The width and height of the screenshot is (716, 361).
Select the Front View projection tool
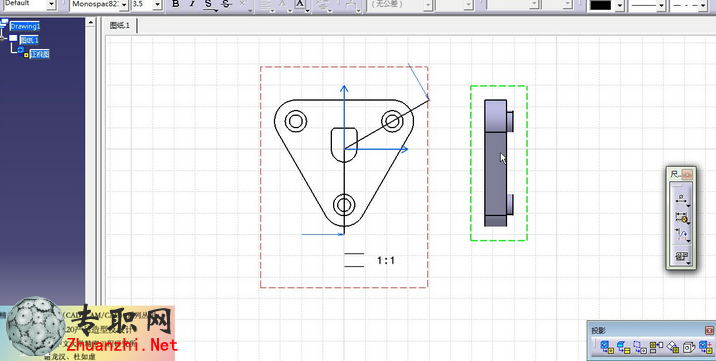[607, 347]
